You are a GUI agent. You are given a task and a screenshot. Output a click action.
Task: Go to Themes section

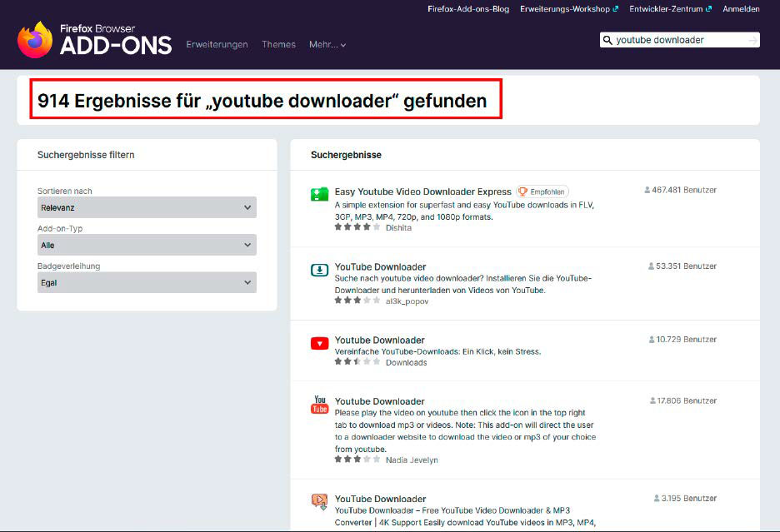tap(278, 45)
